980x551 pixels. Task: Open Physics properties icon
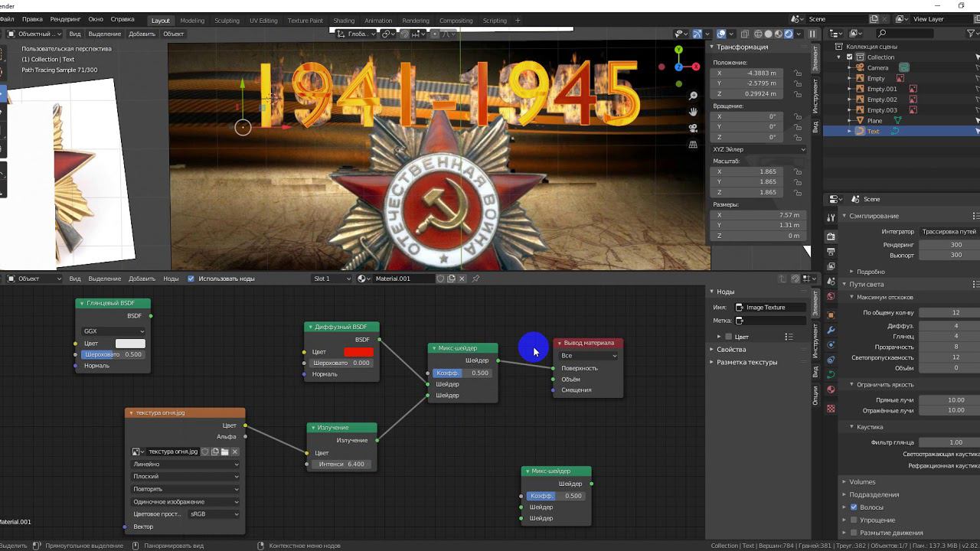pos(831,345)
